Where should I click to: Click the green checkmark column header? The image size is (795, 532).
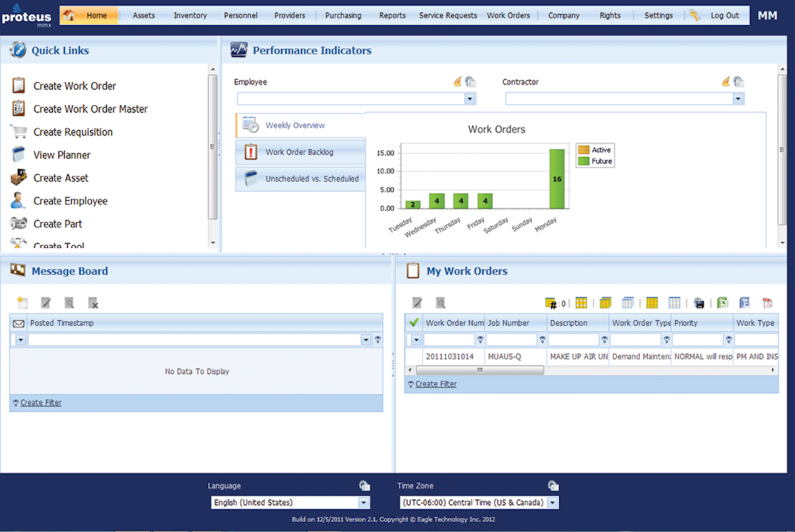(414, 323)
